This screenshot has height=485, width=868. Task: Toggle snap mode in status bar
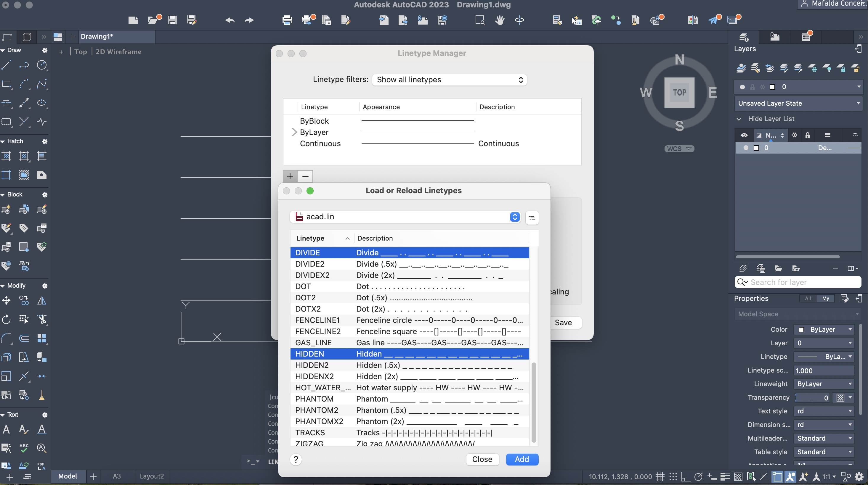pyautogui.click(x=673, y=477)
